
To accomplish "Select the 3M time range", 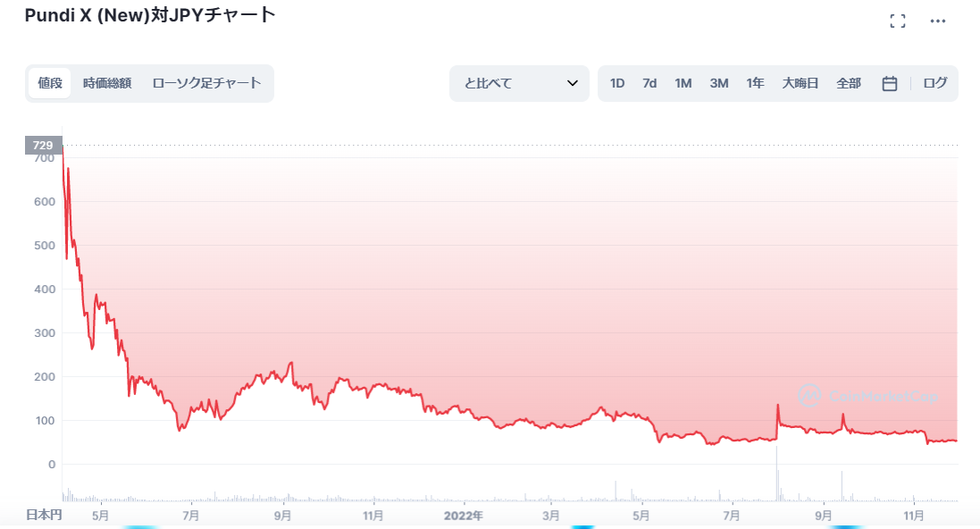I will click(719, 83).
